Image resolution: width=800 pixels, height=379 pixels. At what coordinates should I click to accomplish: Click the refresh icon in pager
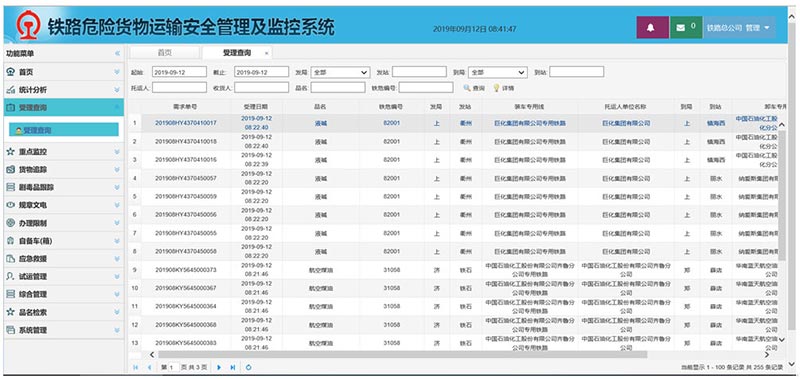click(248, 367)
